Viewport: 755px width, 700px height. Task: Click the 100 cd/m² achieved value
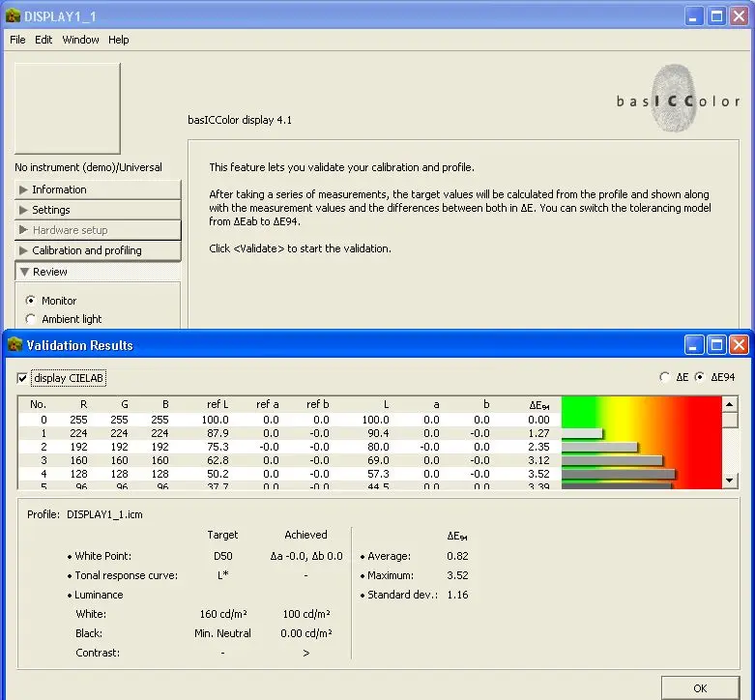point(306,614)
